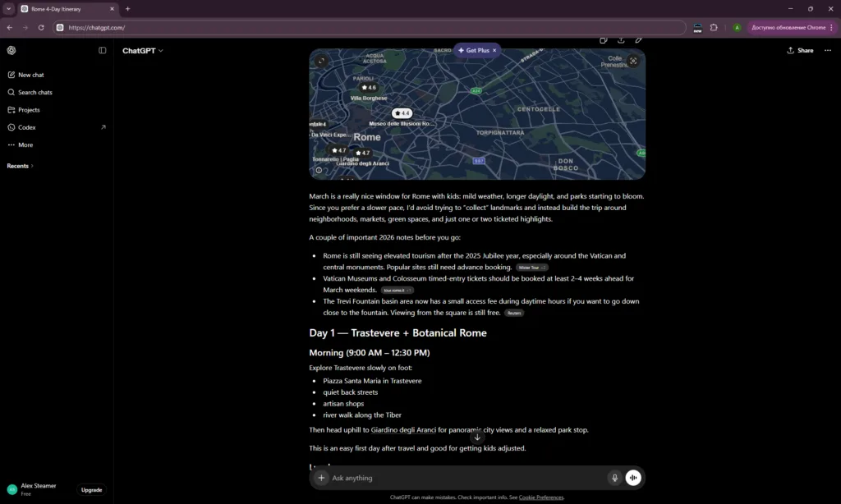Expand the Recents chats list

coord(21,166)
